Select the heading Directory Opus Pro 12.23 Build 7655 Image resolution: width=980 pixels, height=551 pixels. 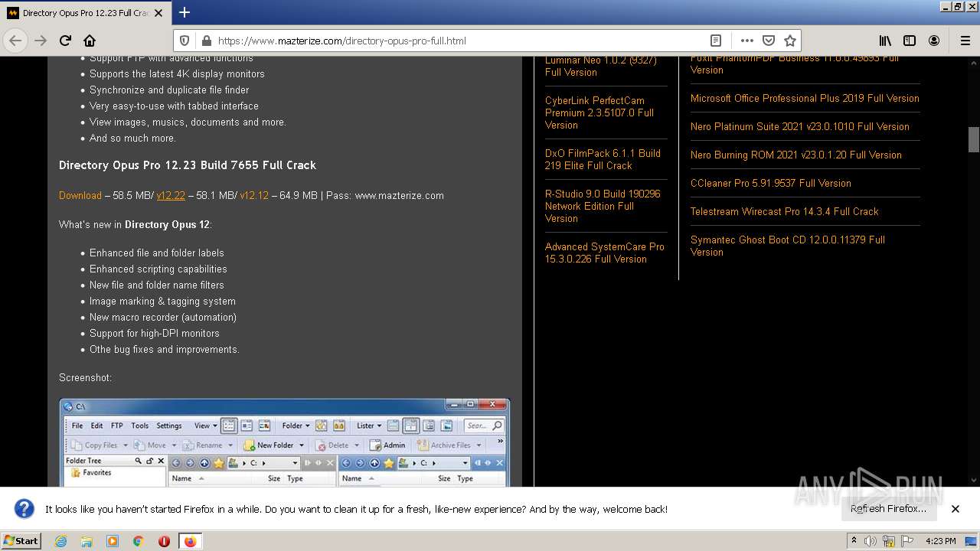188,165
